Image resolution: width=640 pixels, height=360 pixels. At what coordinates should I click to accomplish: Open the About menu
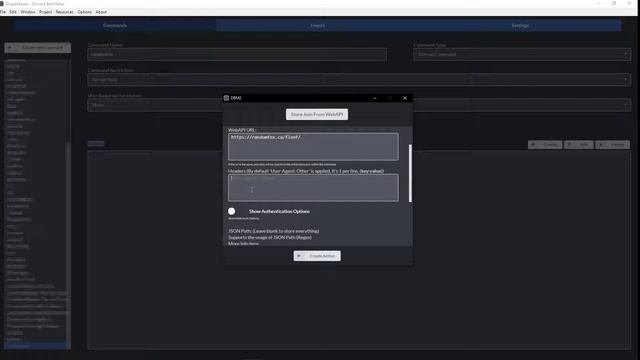(x=101, y=12)
